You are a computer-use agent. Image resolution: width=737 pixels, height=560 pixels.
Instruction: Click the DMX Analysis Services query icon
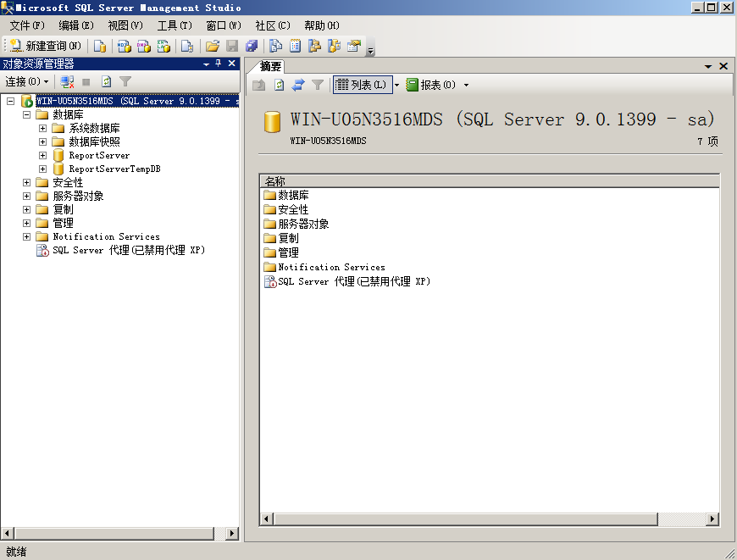coord(144,46)
